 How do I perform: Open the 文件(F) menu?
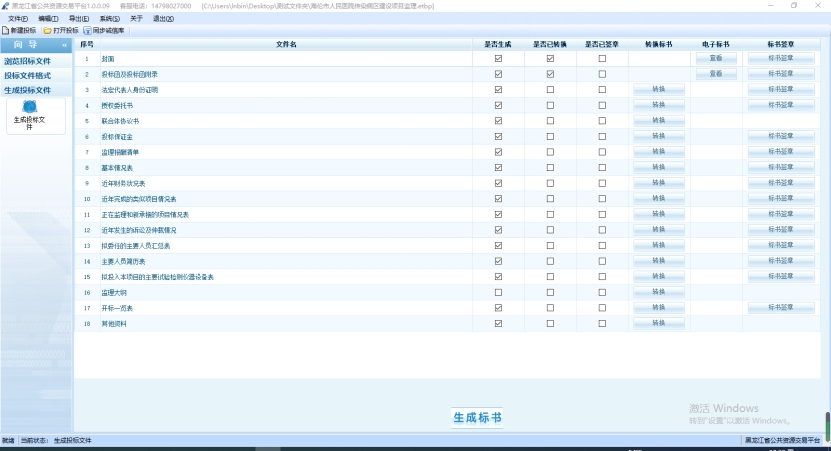pyautogui.click(x=18, y=19)
